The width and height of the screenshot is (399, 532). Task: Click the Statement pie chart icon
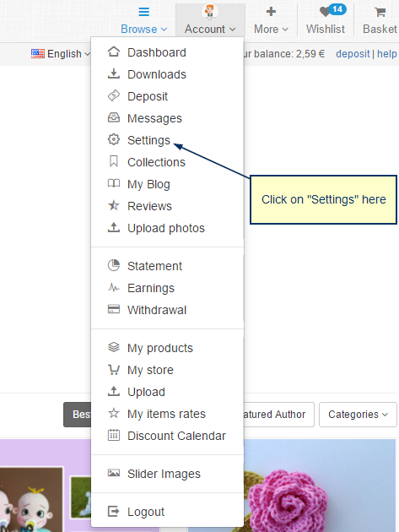pos(114,265)
